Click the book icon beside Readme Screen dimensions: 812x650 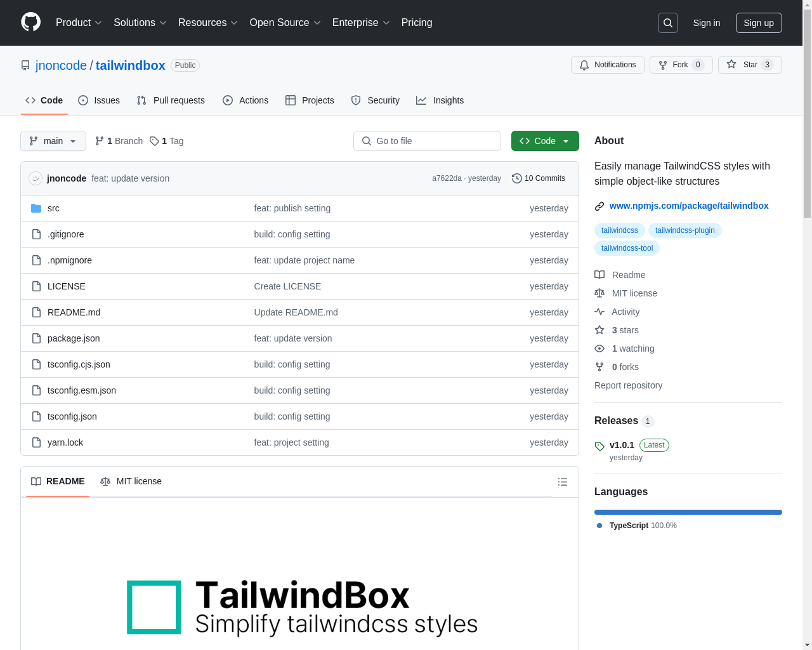[599, 275]
